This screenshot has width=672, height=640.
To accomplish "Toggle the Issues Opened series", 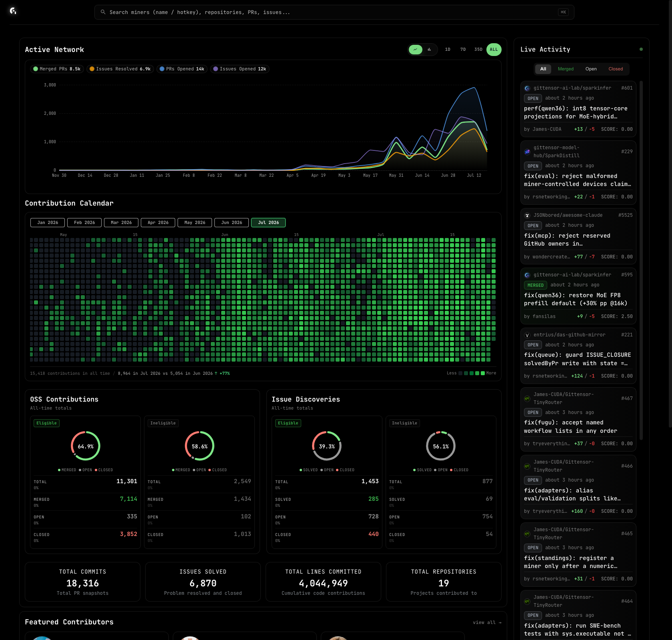I will tap(240, 69).
